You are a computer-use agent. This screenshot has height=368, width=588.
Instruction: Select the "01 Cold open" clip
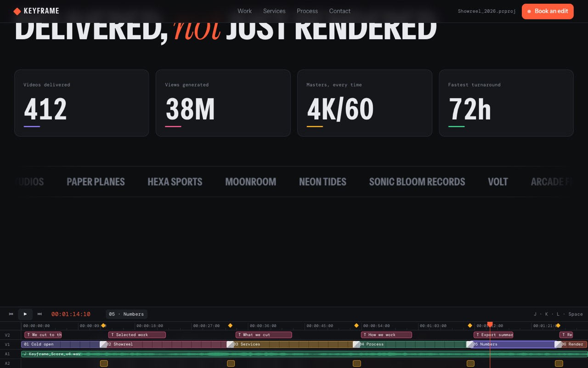pyautogui.click(x=62, y=344)
